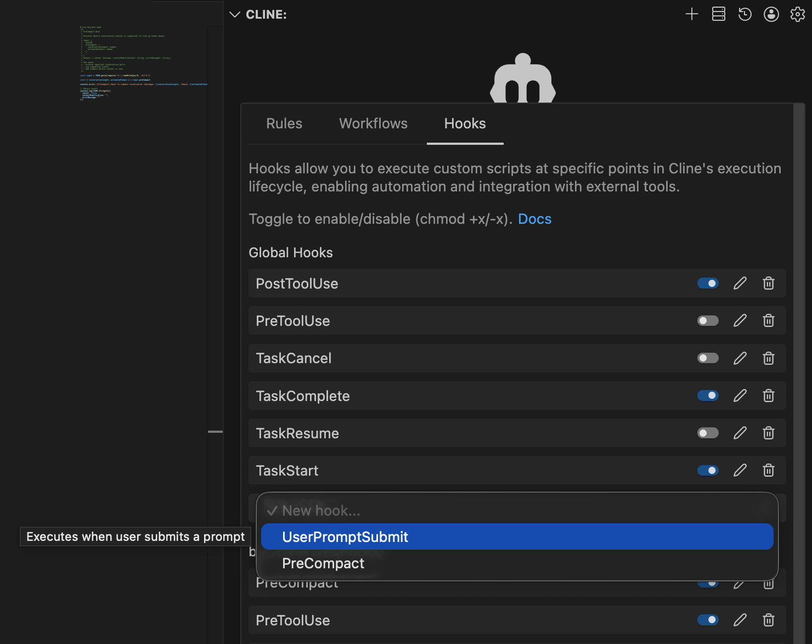Image resolution: width=812 pixels, height=644 pixels.
Task: Collapse the CLINE section chevron
Action: 234,14
